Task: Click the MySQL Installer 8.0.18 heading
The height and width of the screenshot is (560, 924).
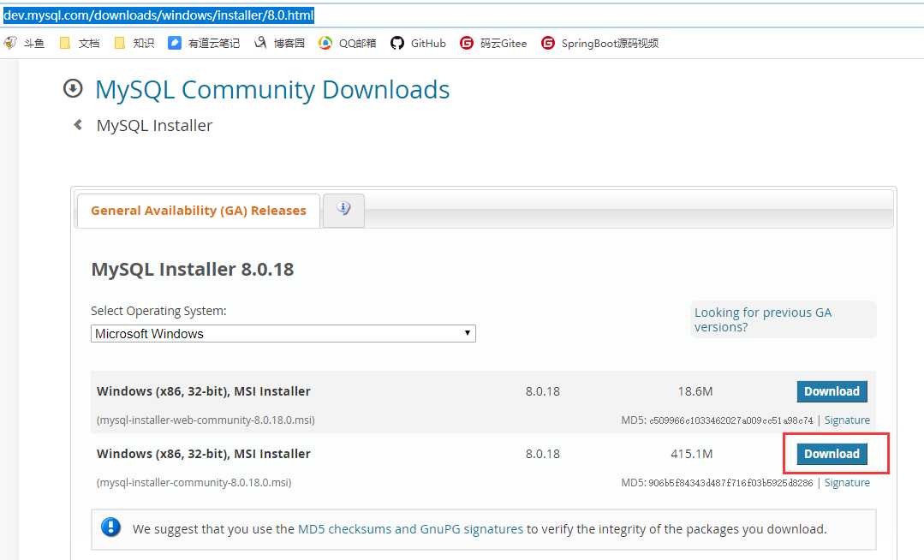Action: tap(192, 270)
